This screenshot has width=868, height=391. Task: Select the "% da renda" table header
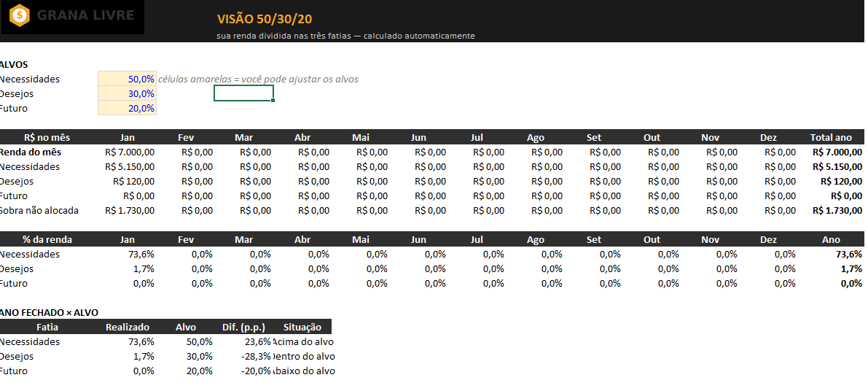[x=47, y=240]
